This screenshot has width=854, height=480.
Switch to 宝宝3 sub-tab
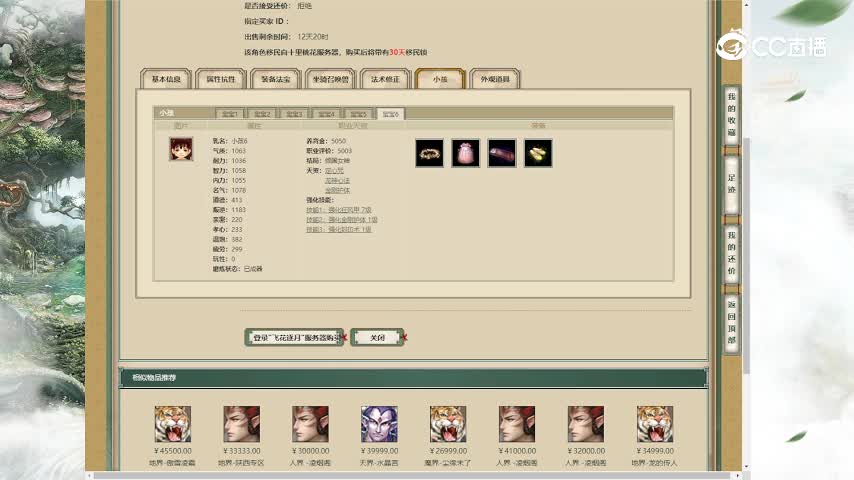294,114
